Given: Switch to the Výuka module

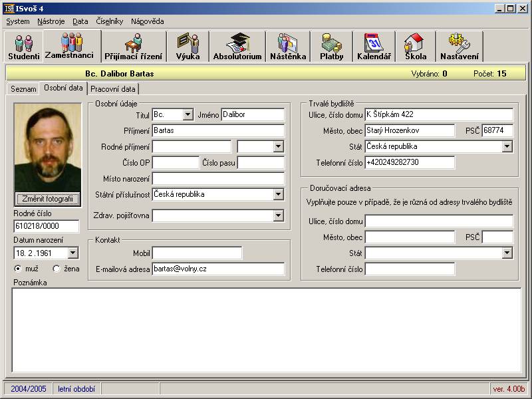Looking at the screenshot, I should click(188, 47).
